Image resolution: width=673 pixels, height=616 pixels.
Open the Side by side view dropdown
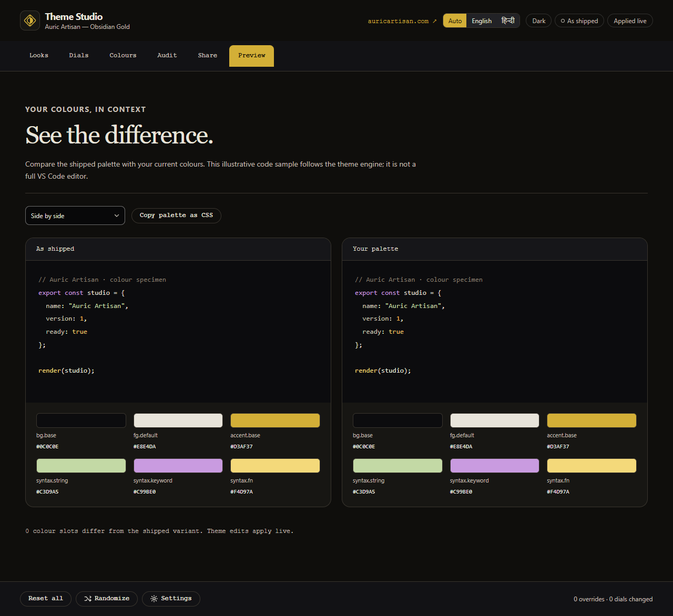tap(75, 215)
